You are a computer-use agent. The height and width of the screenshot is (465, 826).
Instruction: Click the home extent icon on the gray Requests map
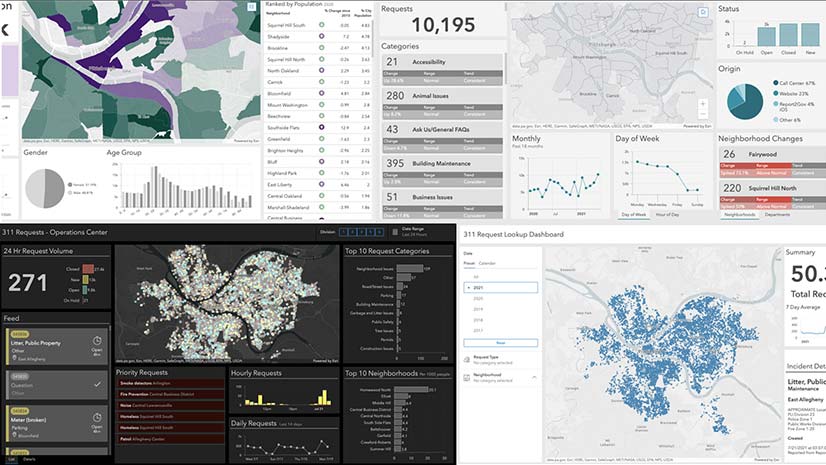(703, 12)
